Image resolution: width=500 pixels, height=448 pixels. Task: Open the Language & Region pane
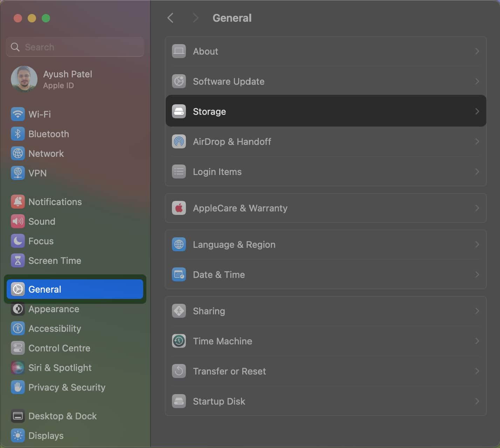pos(326,244)
